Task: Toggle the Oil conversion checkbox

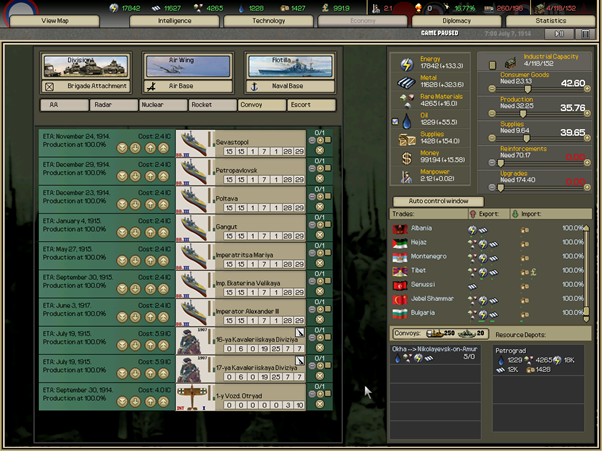Action: click(394, 123)
